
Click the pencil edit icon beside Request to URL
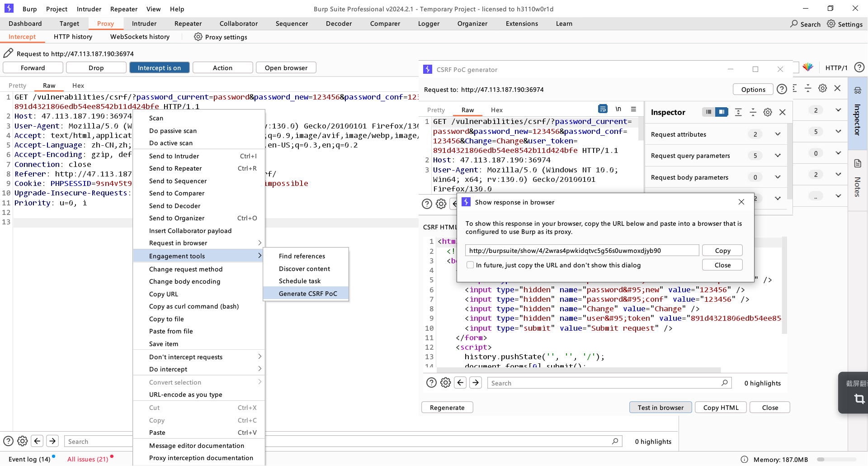(x=8, y=53)
